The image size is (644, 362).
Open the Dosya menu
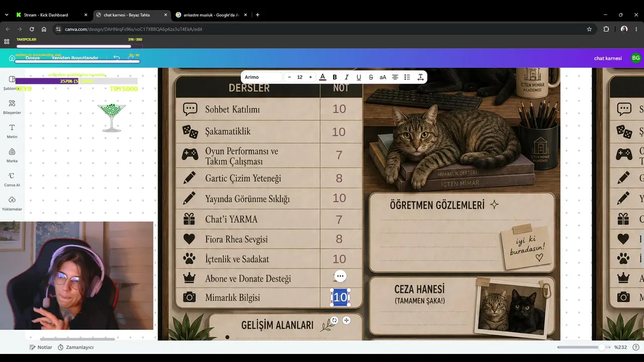33,58
